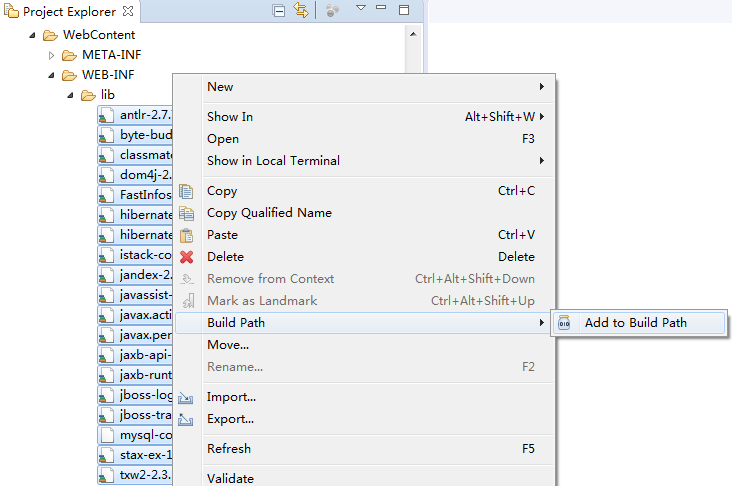
Task: Select the WEB-INF folder icon
Action: click(x=69, y=75)
